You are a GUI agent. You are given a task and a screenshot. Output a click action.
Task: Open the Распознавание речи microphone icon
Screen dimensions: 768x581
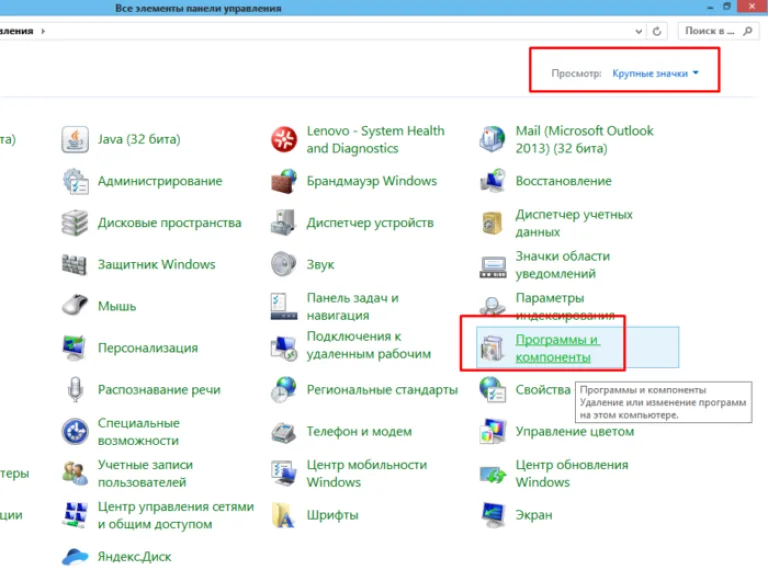[75, 389]
